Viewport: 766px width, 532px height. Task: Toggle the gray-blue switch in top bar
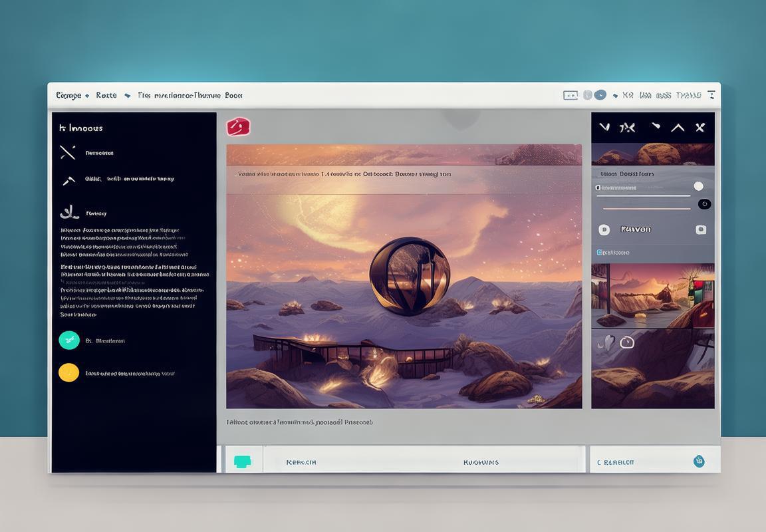coord(594,95)
